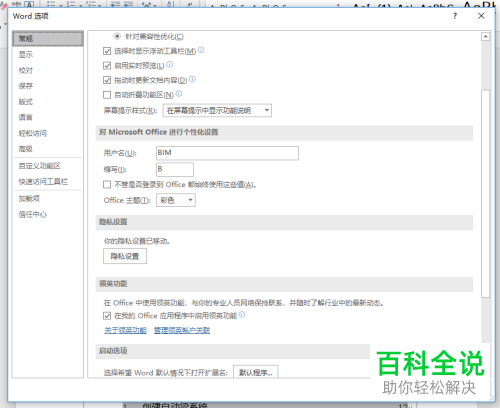Viewport: 500px width, 408px height.
Task: Click the dialog help question mark
Action: [455, 16]
